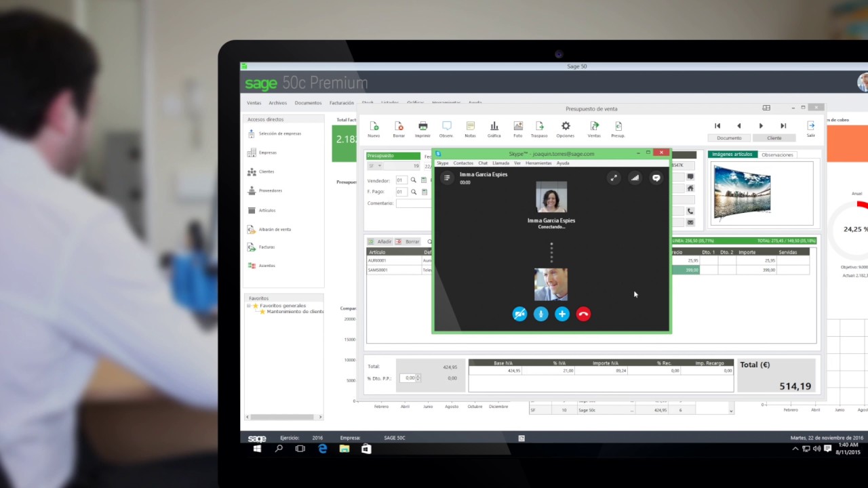The image size is (868, 488).
Task: Open Windows Start button
Action: [257, 449]
